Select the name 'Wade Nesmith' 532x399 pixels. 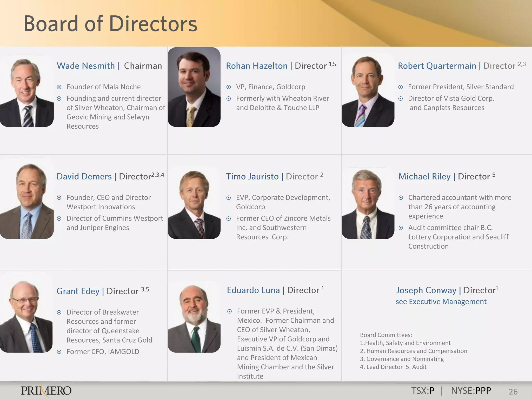click(x=86, y=66)
